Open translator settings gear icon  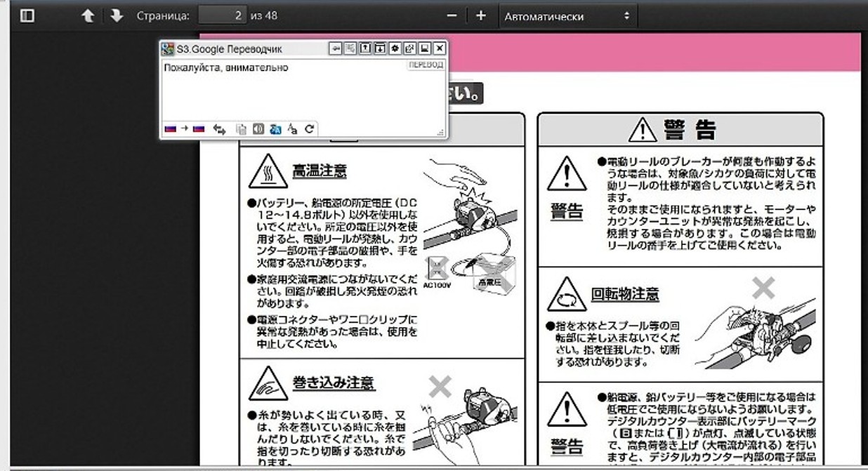click(395, 48)
